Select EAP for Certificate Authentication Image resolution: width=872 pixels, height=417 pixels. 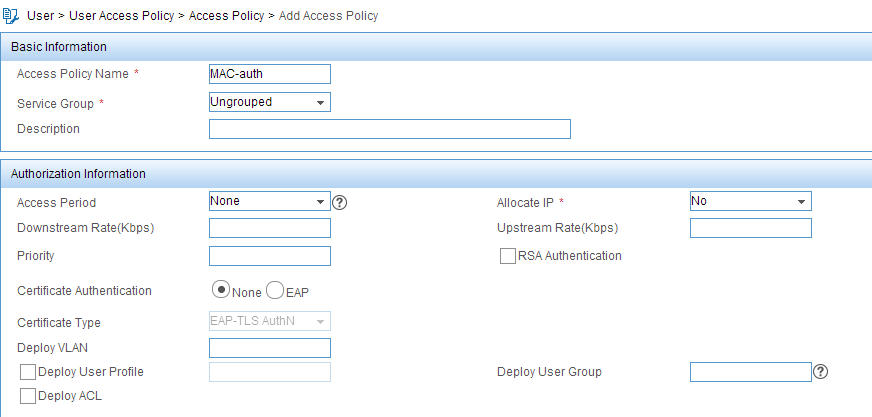point(275,291)
